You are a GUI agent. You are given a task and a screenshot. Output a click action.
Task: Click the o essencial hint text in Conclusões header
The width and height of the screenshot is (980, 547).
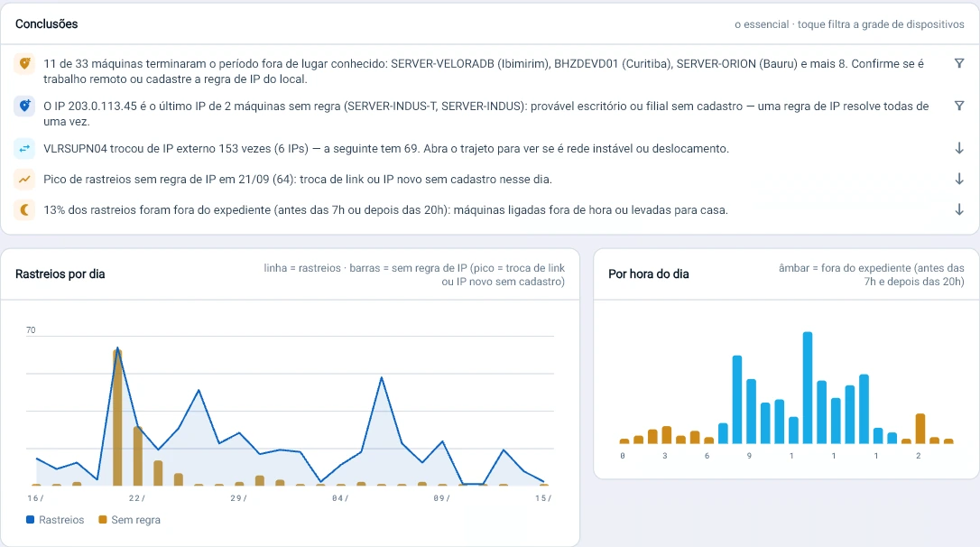[x=849, y=24]
